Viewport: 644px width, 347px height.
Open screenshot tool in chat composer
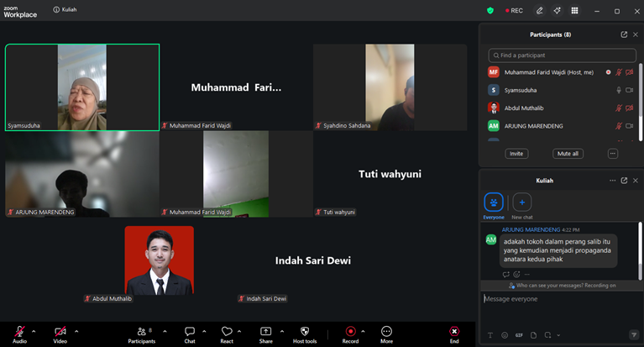pyautogui.click(x=547, y=335)
